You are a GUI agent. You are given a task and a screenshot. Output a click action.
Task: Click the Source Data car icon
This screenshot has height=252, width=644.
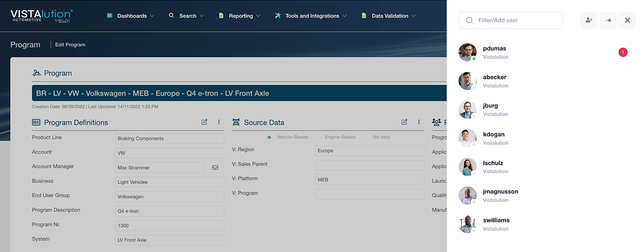click(x=236, y=122)
